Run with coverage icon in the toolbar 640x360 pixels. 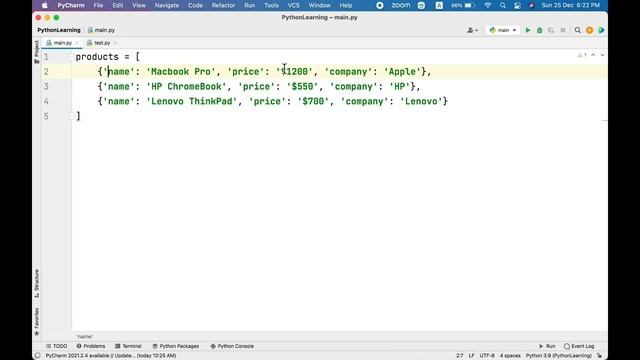click(551, 30)
